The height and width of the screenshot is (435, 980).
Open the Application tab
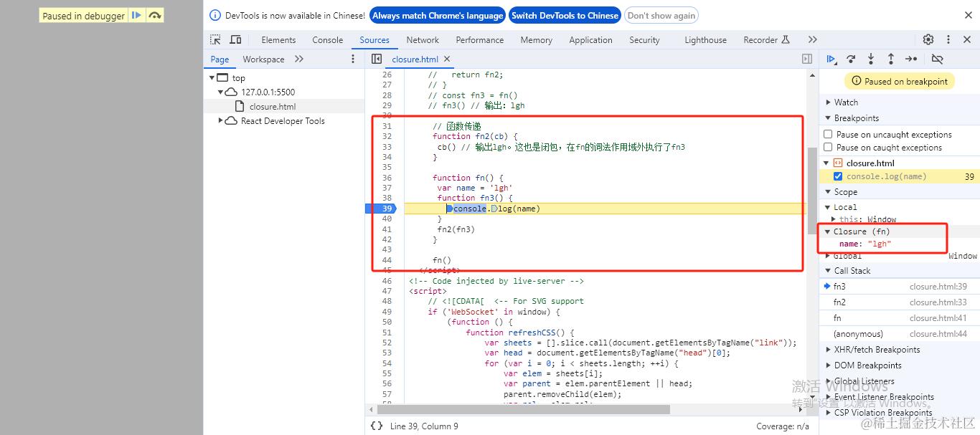[x=590, y=39]
